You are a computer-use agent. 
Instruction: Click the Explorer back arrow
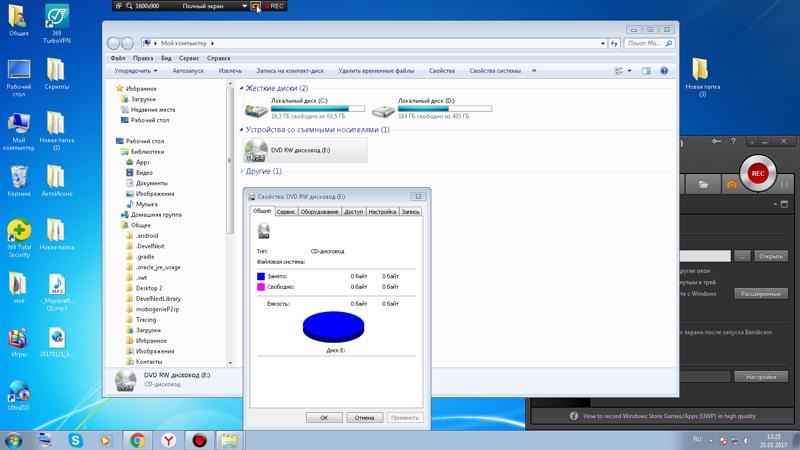tap(114, 43)
